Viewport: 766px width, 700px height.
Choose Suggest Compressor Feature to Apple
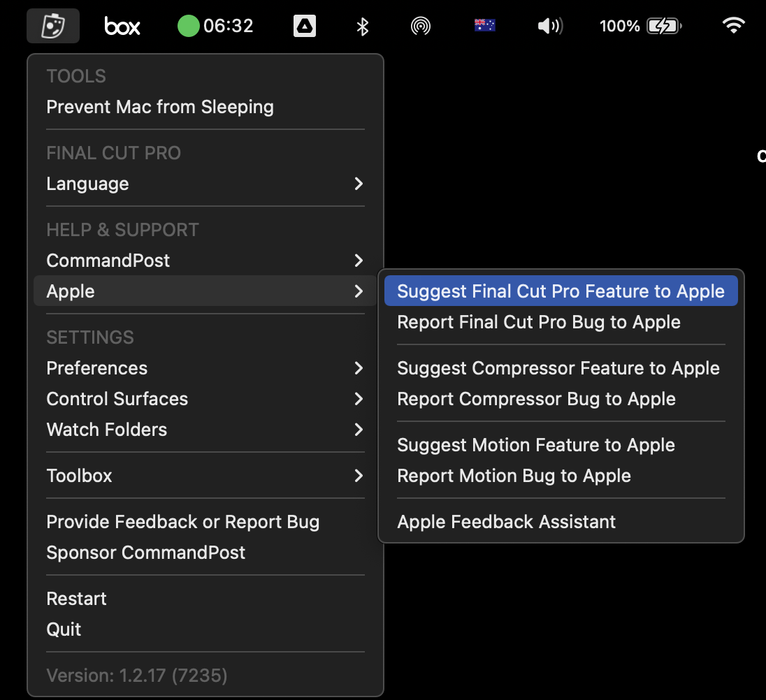[561, 368]
